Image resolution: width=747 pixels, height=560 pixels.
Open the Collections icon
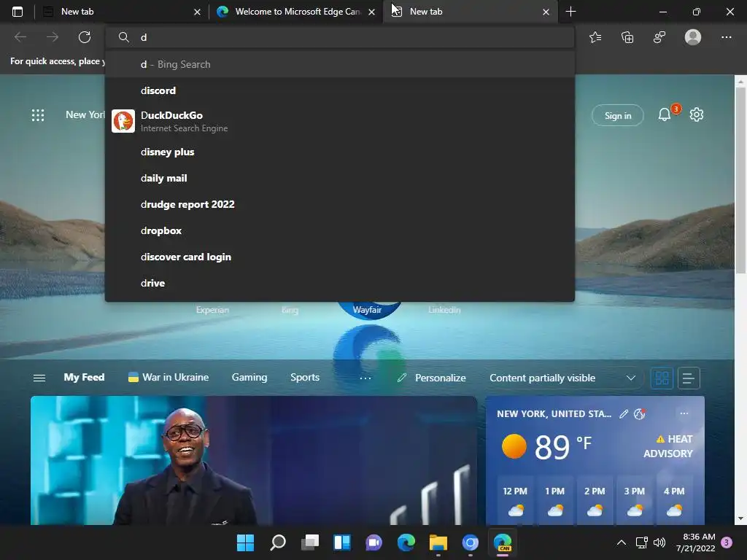point(628,37)
